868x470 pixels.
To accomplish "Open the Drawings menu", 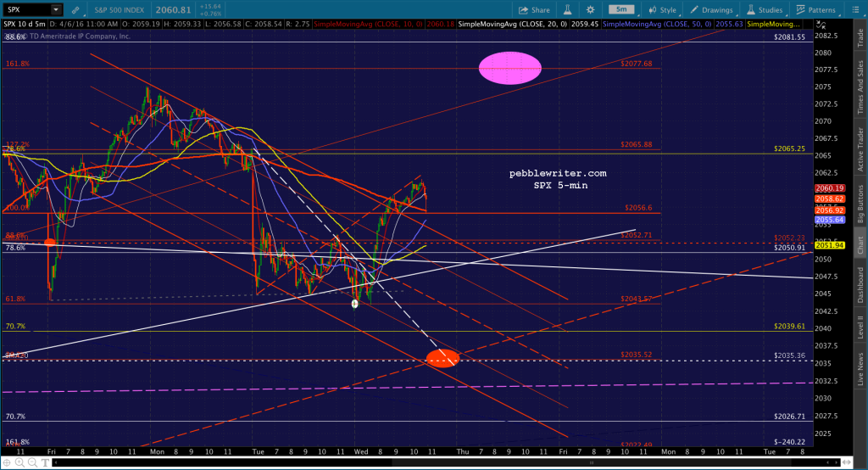I will click(711, 10).
